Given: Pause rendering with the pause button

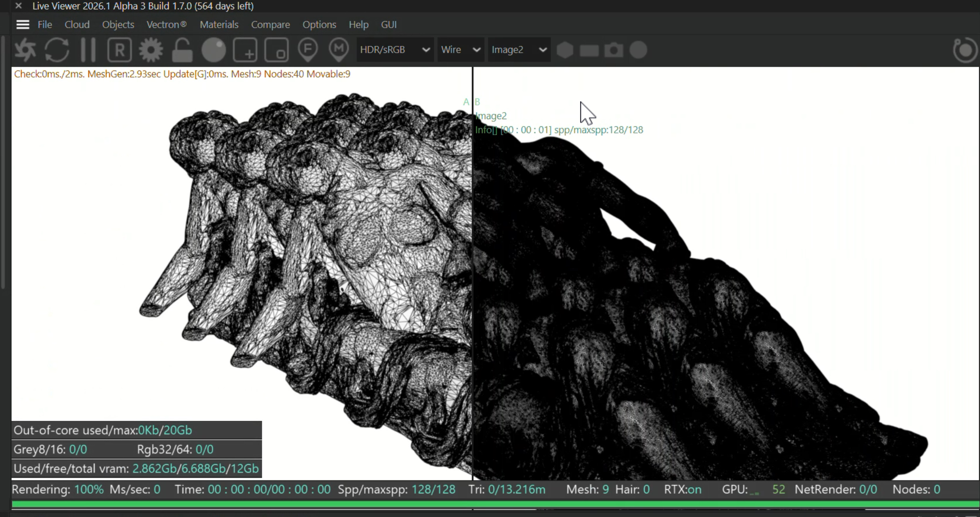Looking at the screenshot, I should tap(88, 50).
